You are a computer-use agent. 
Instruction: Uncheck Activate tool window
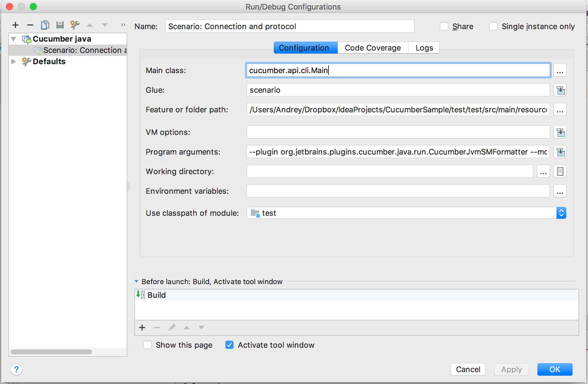pos(229,345)
